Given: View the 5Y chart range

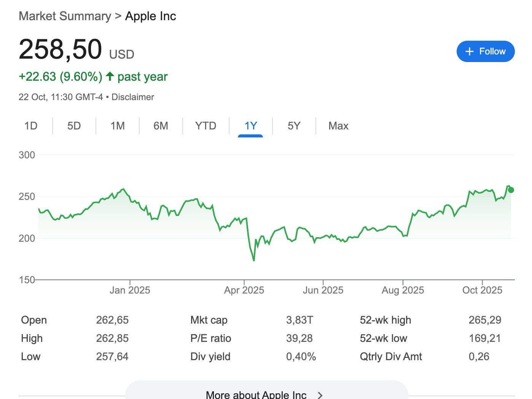Looking at the screenshot, I should coord(294,126).
